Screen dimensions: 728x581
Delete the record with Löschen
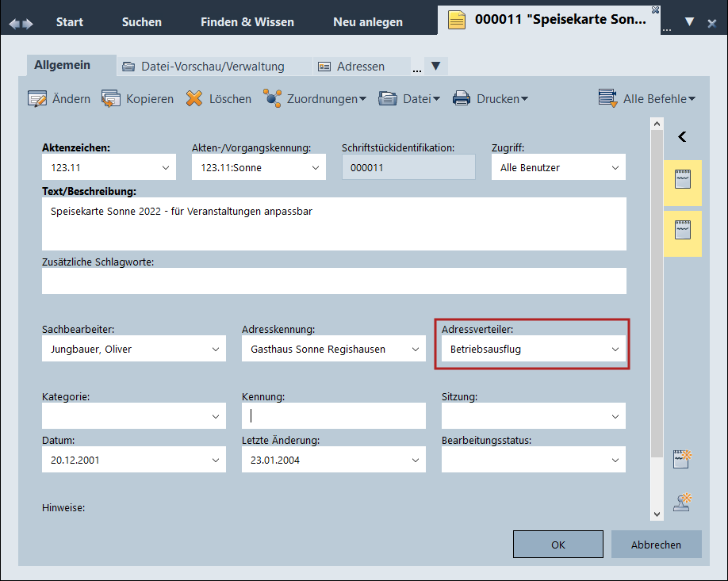(194, 99)
